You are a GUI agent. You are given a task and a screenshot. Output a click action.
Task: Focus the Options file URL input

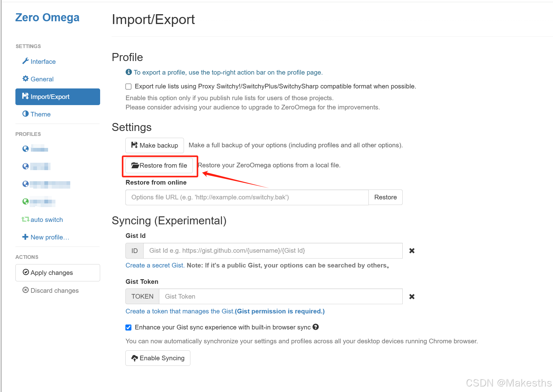(x=247, y=197)
